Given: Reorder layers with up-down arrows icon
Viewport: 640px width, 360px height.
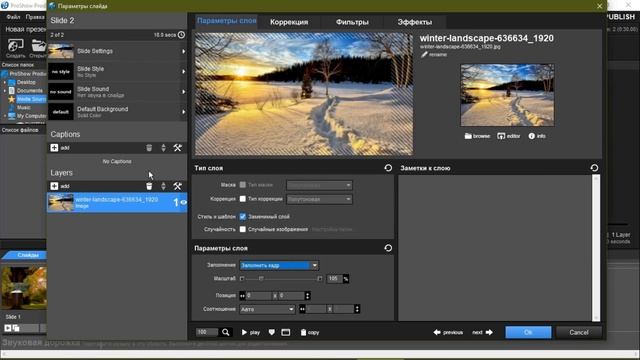Looking at the screenshot, I should 163,186.
